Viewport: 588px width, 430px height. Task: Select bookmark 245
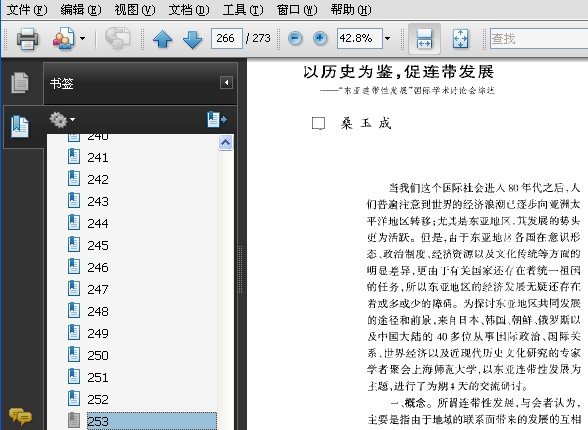pyautogui.click(x=98, y=246)
